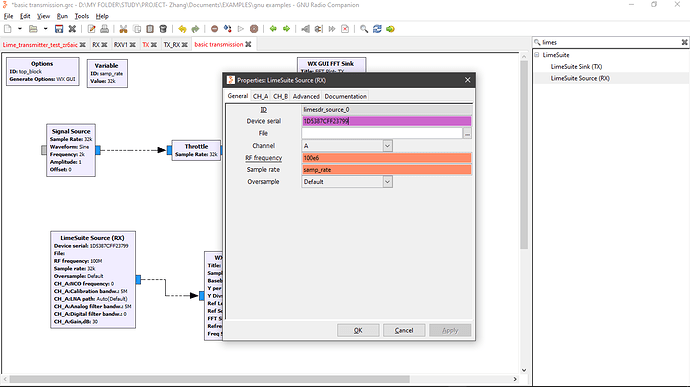
Task: Clear the block search field
Action: [684, 42]
